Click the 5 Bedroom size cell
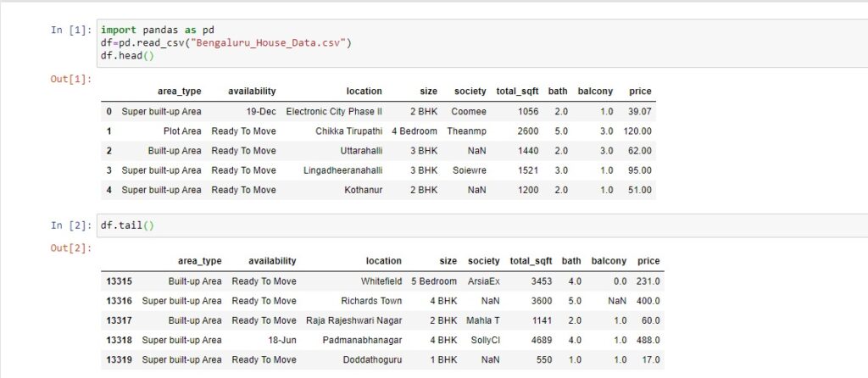Image resolution: width=868 pixels, height=378 pixels. click(434, 281)
